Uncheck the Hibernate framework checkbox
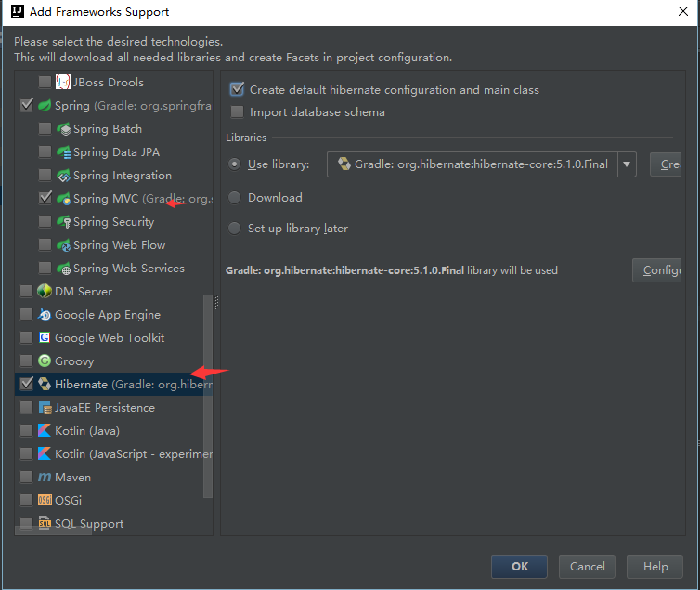This screenshot has width=700, height=590. click(x=27, y=384)
